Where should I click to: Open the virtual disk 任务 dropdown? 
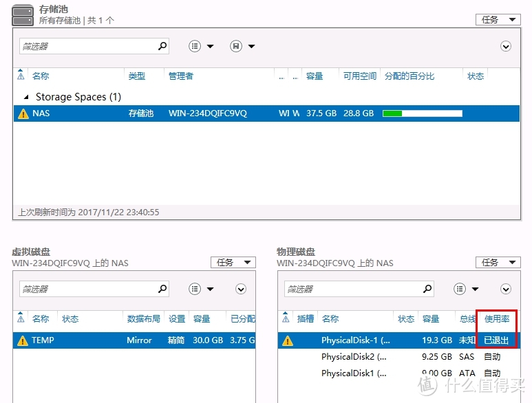click(233, 263)
